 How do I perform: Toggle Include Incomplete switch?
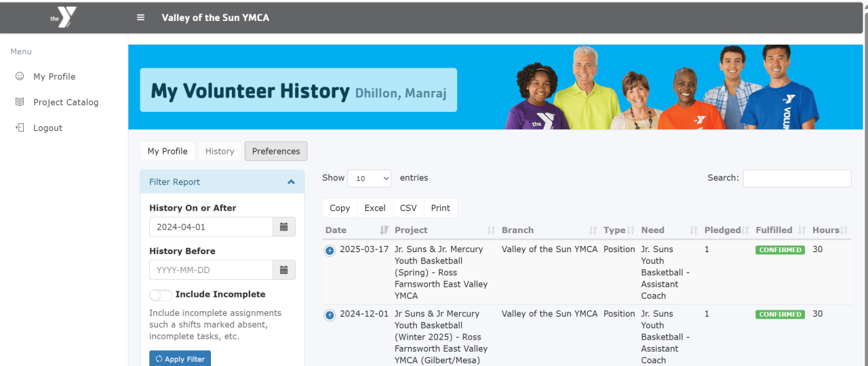coord(161,295)
